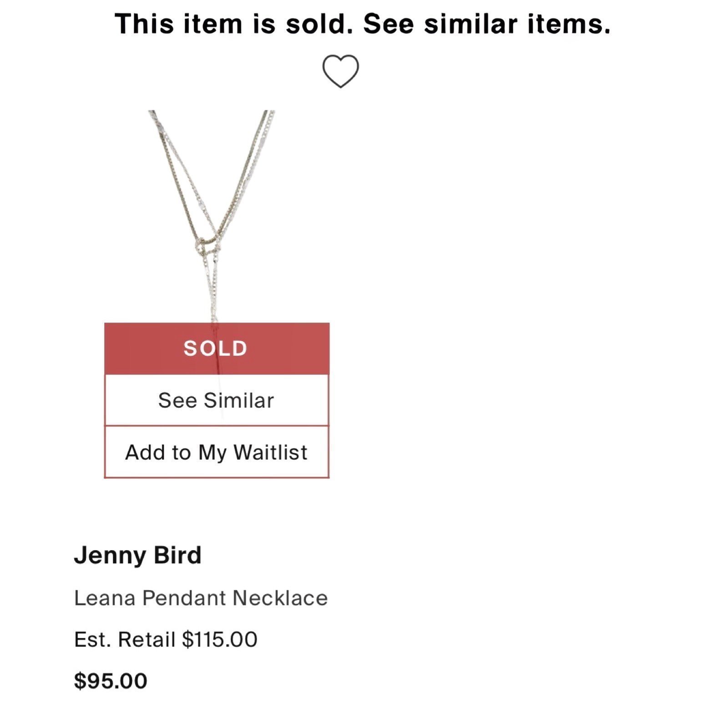The height and width of the screenshot is (728, 728).
Task: Click the knot on the necklace photo
Action: tap(208, 246)
